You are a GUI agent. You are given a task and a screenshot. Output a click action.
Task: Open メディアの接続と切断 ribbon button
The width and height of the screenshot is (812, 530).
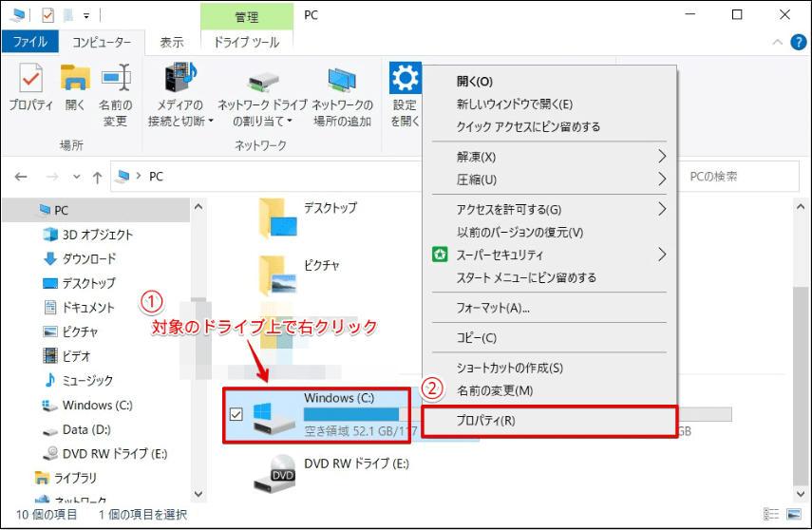coord(180,80)
